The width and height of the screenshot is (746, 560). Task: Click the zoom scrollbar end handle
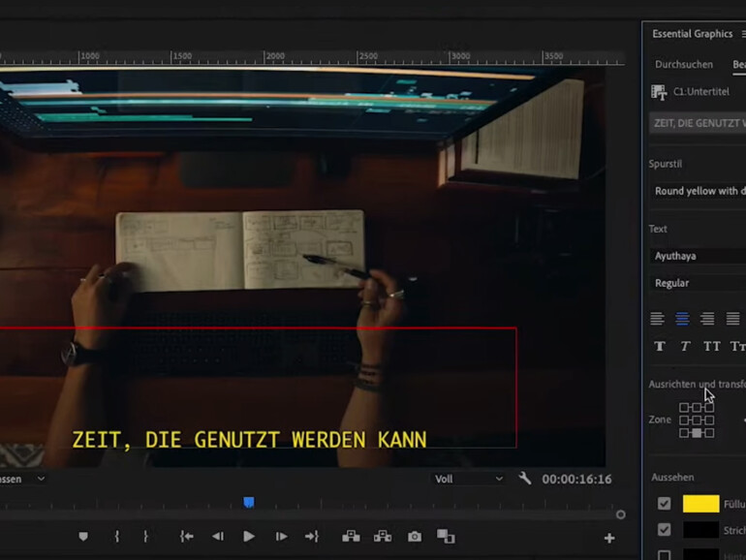pyautogui.click(x=620, y=514)
